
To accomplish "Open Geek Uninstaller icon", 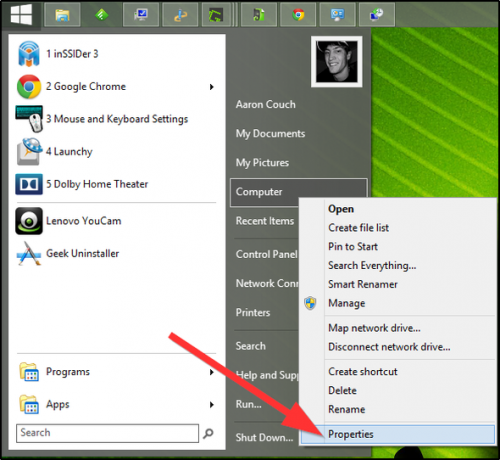I will 29,254.
